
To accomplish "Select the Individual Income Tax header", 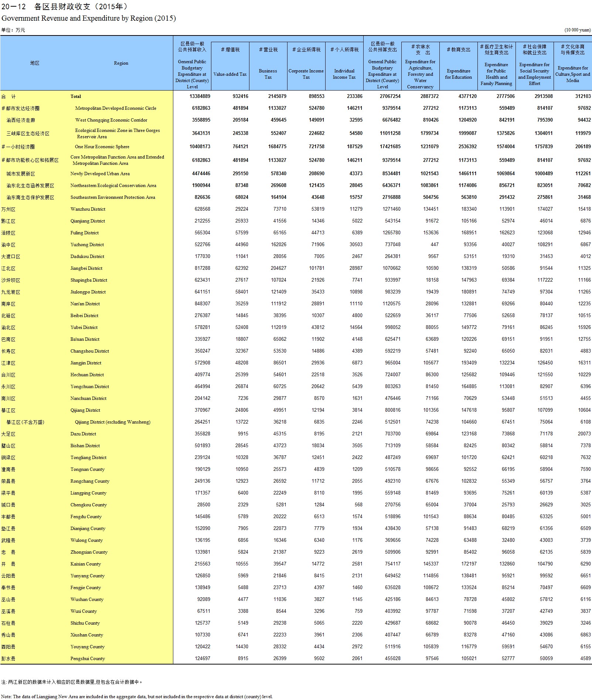I will click(344, 74).
